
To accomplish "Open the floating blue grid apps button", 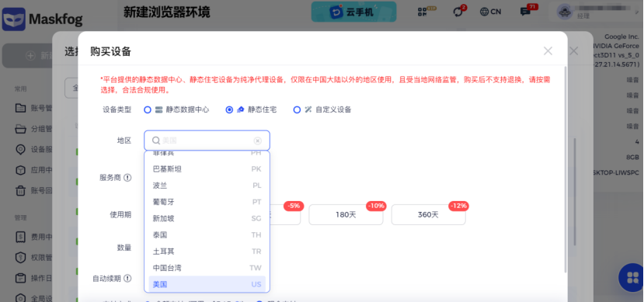I will [632, 277].
